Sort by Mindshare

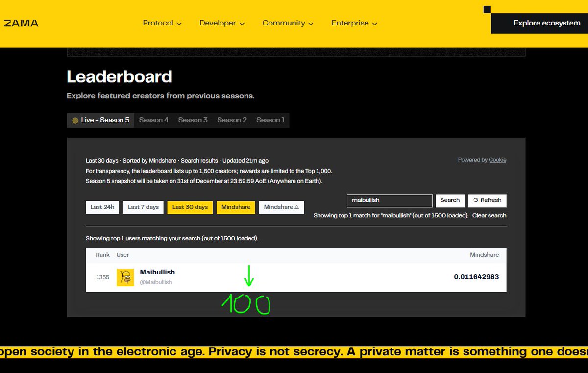236,207
